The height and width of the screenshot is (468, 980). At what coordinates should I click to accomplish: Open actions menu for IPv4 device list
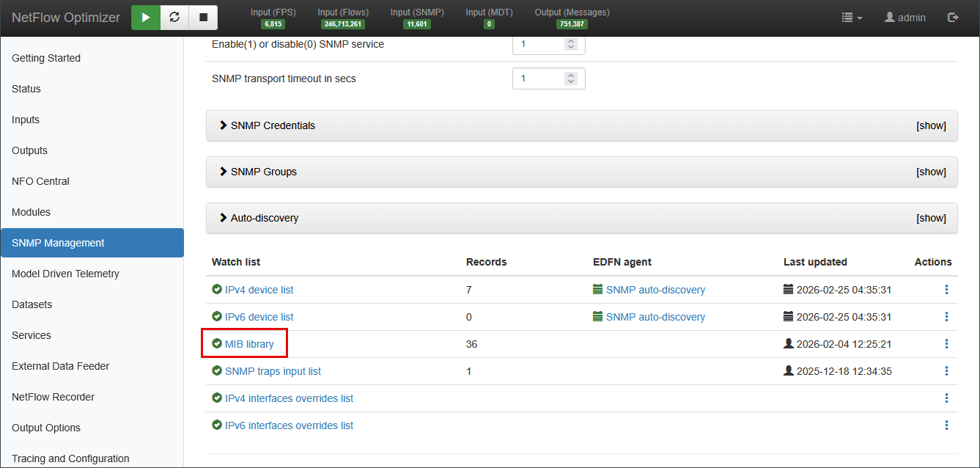coord(946,290)
